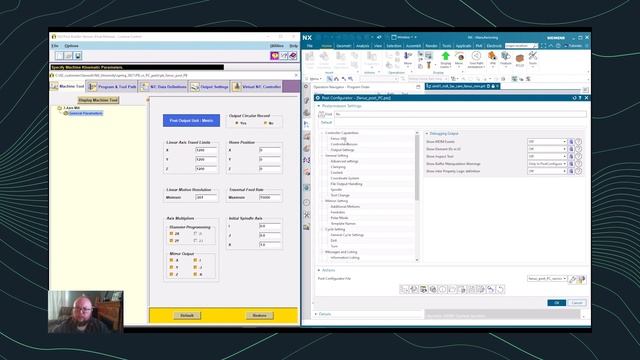This screenshot has height=360, width=640.
Task: Select Polar Mode in the settings tree
Action: (339, 218)
